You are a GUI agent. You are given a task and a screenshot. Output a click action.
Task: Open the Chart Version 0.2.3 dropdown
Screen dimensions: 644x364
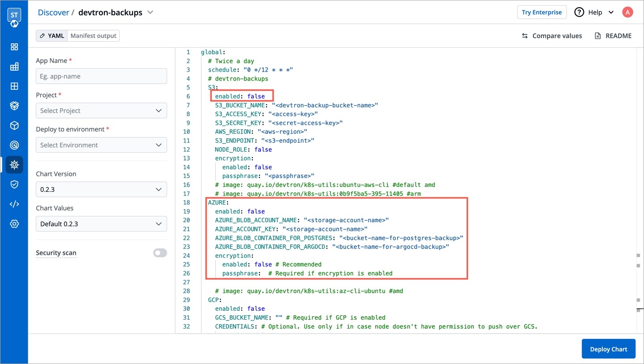click(101, 189)
